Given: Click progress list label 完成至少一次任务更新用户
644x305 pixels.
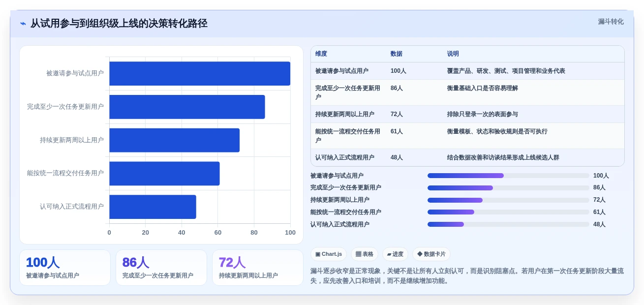Looking at the screenshot, I should click(346, 188).
